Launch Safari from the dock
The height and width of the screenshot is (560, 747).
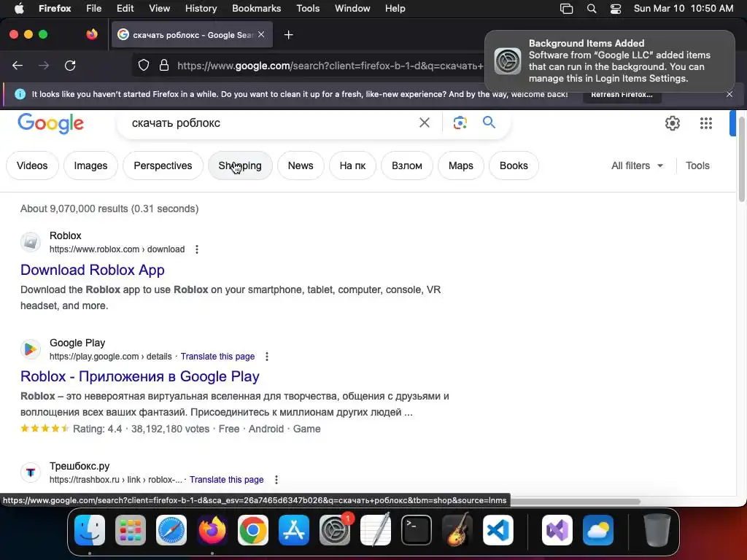tap(171, 530)
